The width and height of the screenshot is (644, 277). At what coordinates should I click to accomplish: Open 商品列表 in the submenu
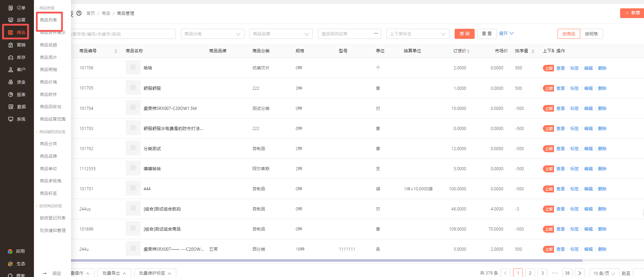48,20
